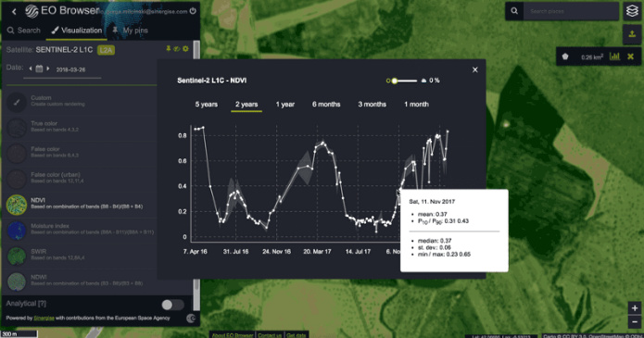
Task: Go to the next date arrow
Action: pyautogui.click(x=48, y=69)
